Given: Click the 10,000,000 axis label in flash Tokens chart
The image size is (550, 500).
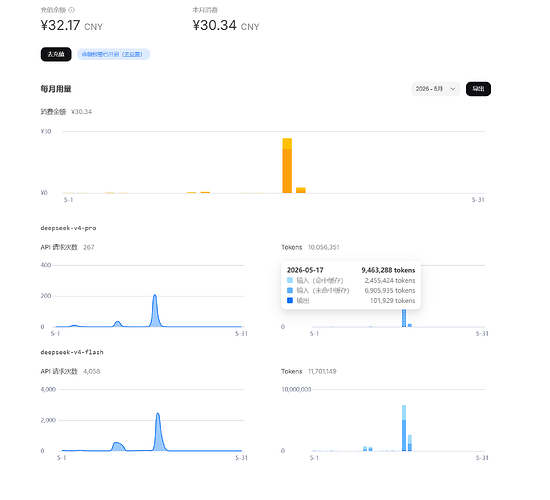Looking at the screenshot, I should (296, 389).
